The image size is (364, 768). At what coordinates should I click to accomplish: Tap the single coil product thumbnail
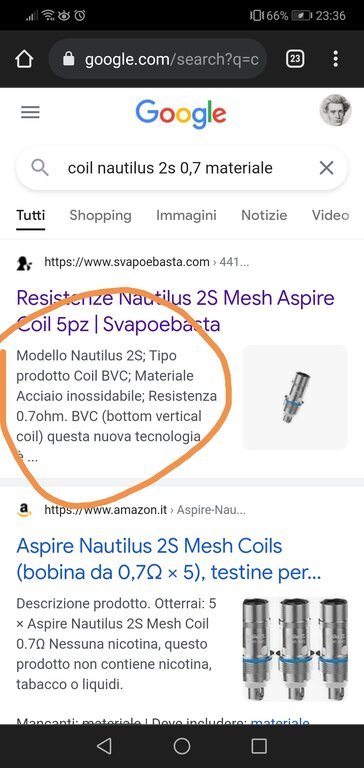point(295,397)
